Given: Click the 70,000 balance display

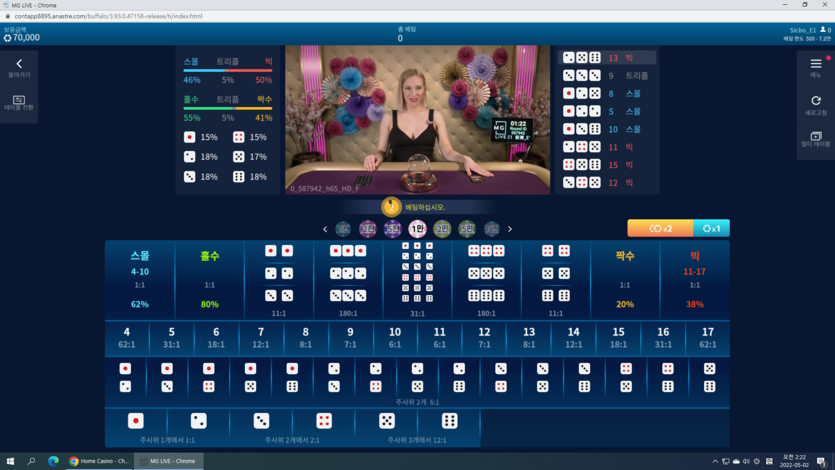Looking at the screenshot, I should [x=22, y=38].
